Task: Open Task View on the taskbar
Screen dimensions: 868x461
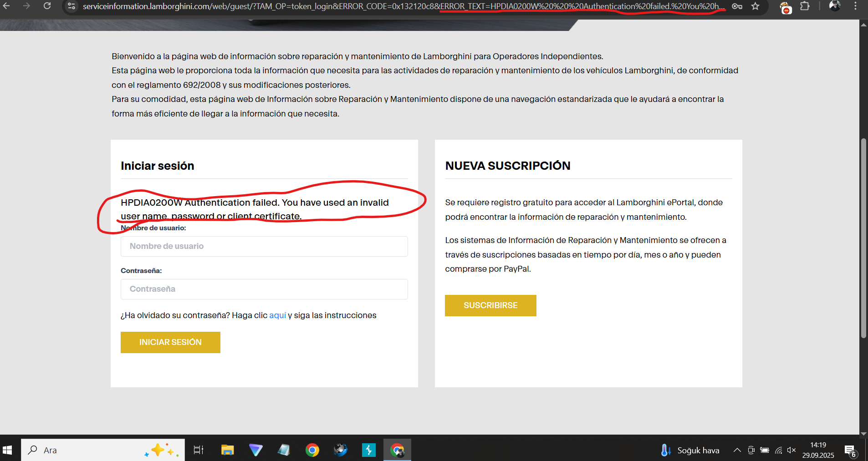Action: pyautogui.click(x=199, y=450)
